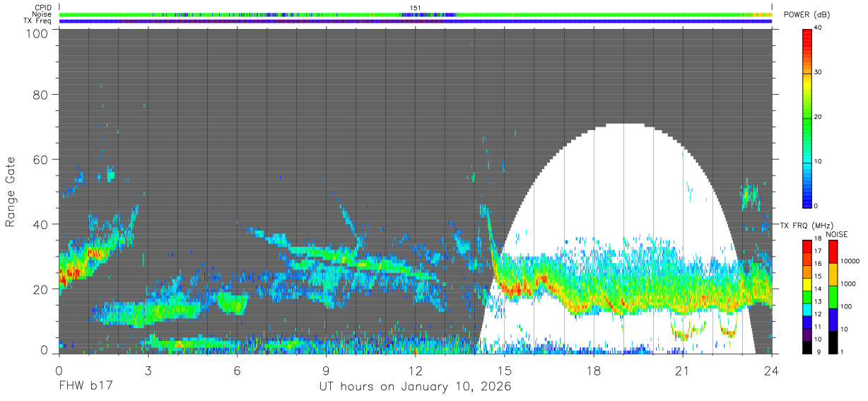This screenshot has height=401, width=868.
Task: Click the POWER (dB) legend title
Action: click(x=807, y=15)
